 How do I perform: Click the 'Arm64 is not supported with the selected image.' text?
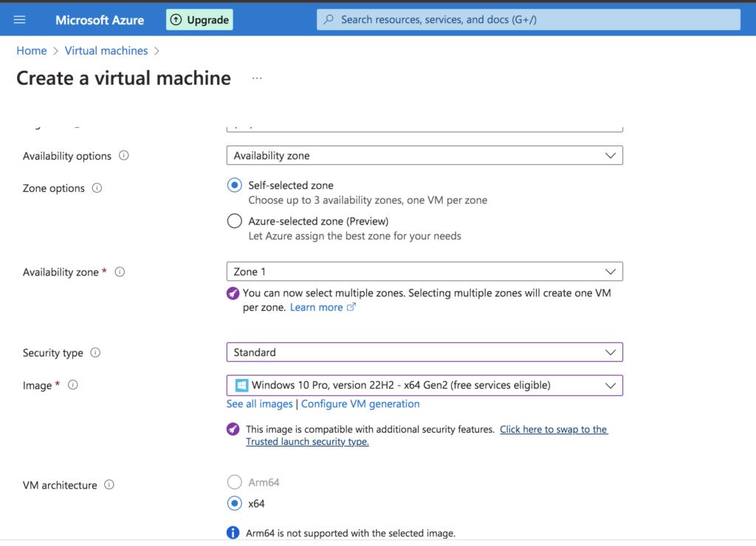(351, 533)
